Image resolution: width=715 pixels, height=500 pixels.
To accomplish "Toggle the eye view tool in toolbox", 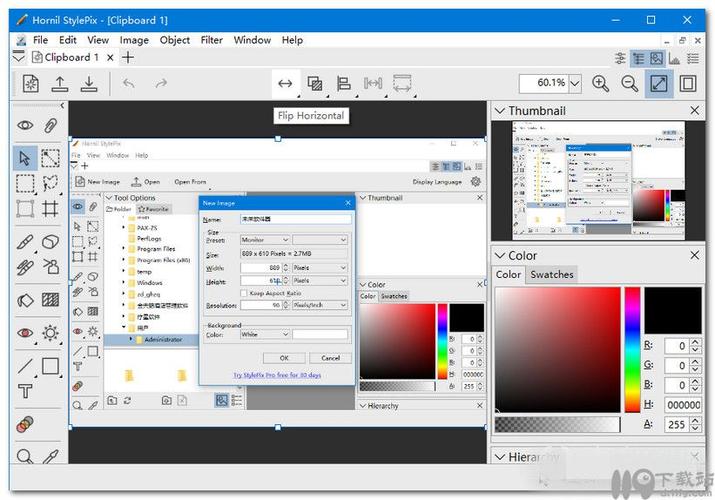I will pyautogui.click(x=25, y=125).
